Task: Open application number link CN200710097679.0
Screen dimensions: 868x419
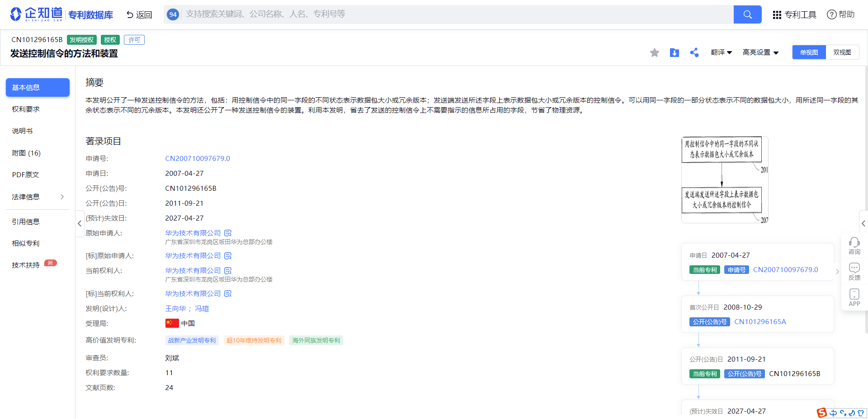Action: tap(198, 158)
